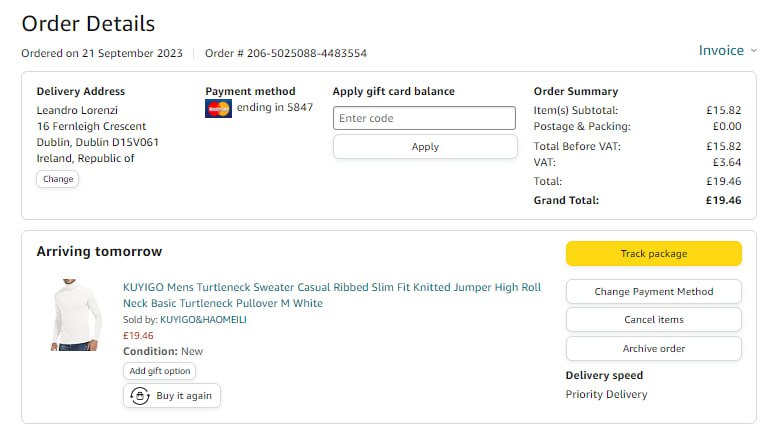
Task: Add gift option to the sweater
Action: coord(160,371)
